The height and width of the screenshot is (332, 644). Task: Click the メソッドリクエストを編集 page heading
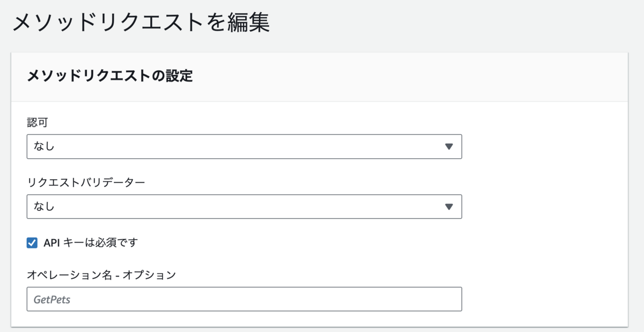click(141, 24)
